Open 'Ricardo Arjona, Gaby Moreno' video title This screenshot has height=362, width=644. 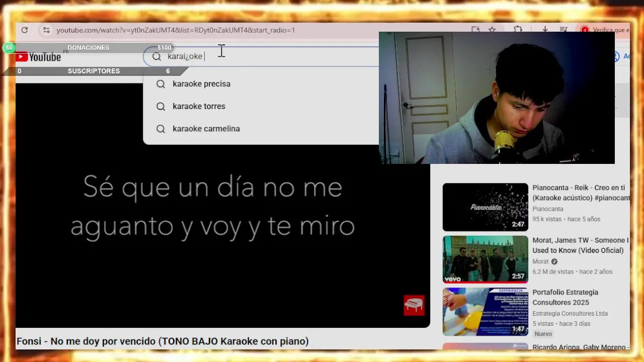click(581, 347)
